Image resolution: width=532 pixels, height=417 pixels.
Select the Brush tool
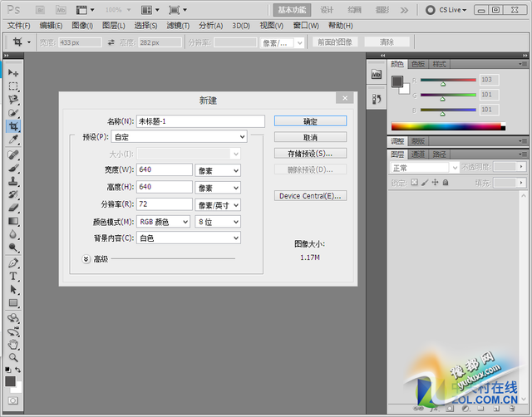point(13,168)
